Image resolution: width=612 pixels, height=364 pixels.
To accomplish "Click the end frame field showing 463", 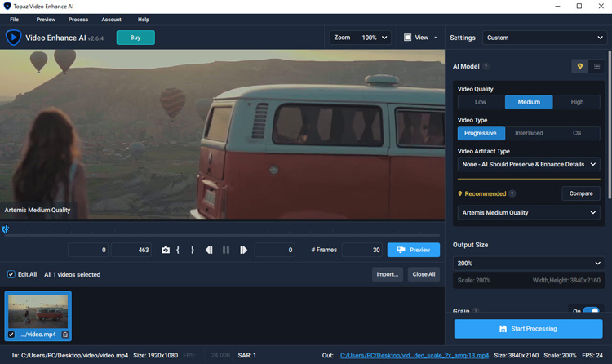I will click(x=131, y=250).
